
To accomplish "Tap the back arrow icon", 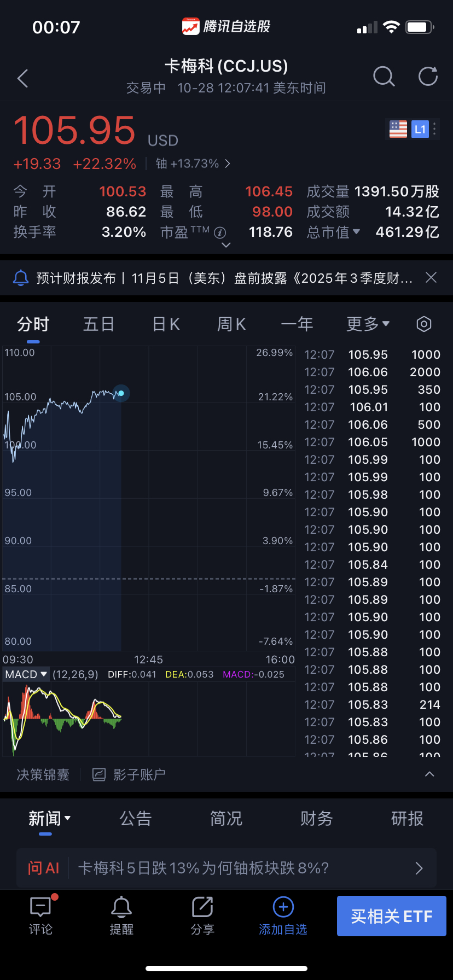I will [x=23, y=79].
